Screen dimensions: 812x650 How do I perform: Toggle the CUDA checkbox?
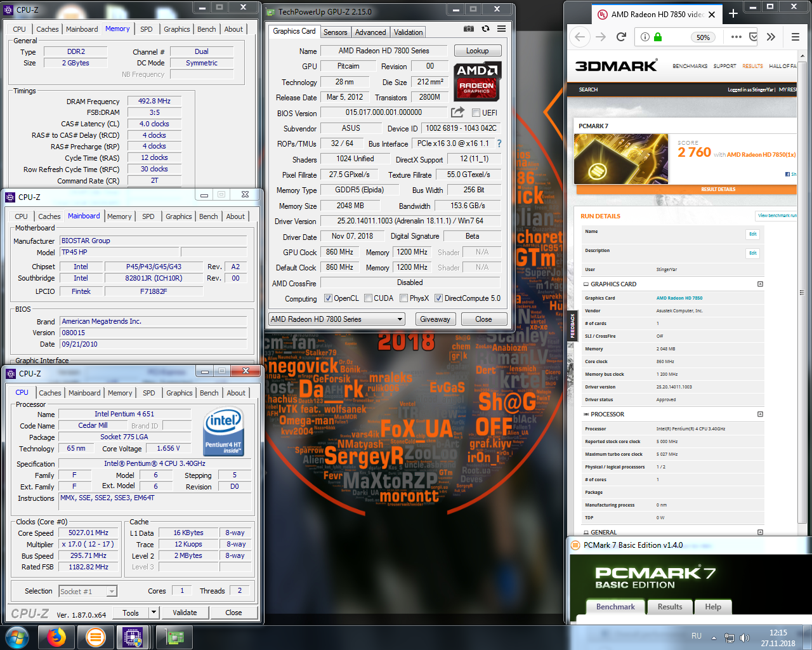tap(368, 298)
